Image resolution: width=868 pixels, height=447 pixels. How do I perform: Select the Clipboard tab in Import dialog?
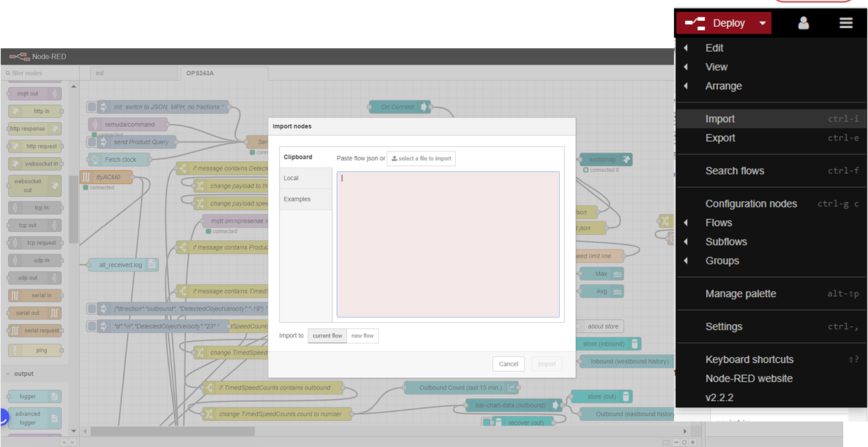(x=305, y=157)
